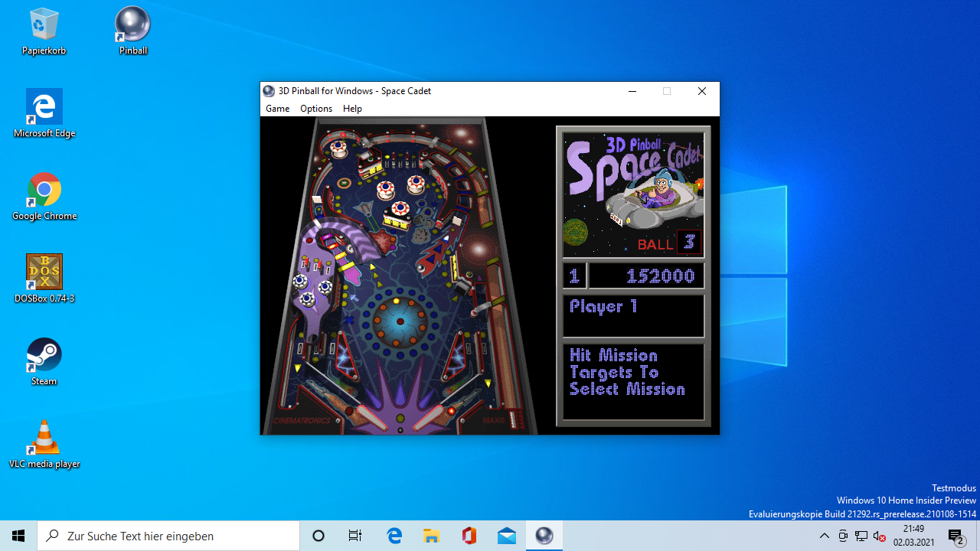
Task: Select the VLC media player desktop shortcut
Action: [x=44, y=444]
